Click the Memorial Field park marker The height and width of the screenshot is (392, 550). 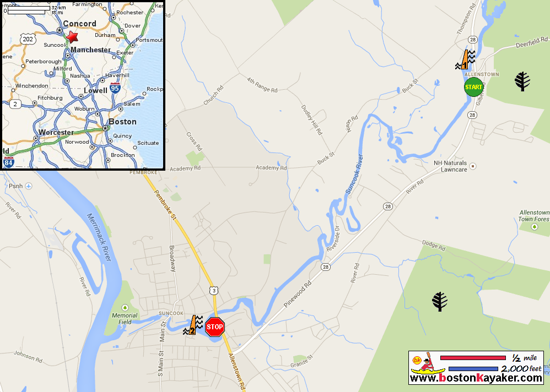125,308
